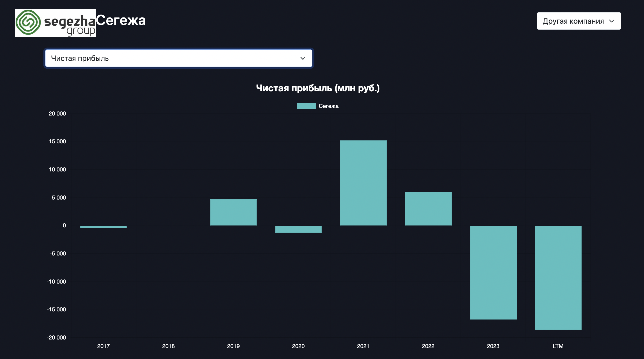This screenshot has height=359, width=644.
Task: Select the 2020 negative bar
Action: tap(298, 229)
